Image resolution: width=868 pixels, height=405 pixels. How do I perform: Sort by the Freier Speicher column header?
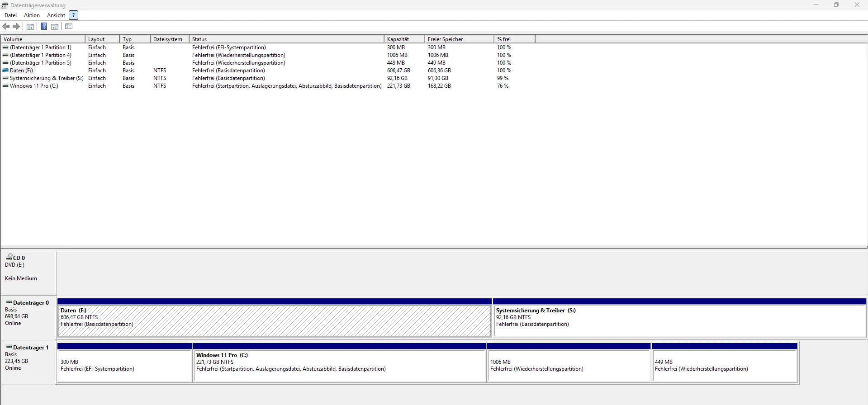[x=460, y=39]
